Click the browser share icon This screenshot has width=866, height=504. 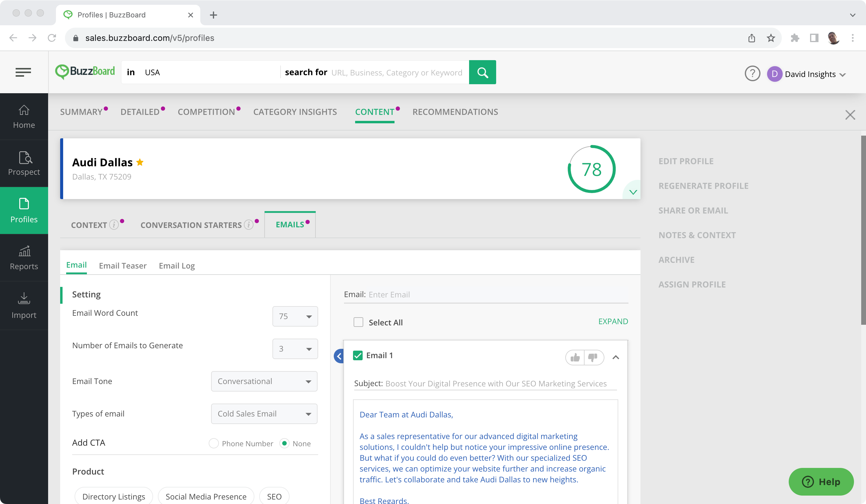click(751, 38)
